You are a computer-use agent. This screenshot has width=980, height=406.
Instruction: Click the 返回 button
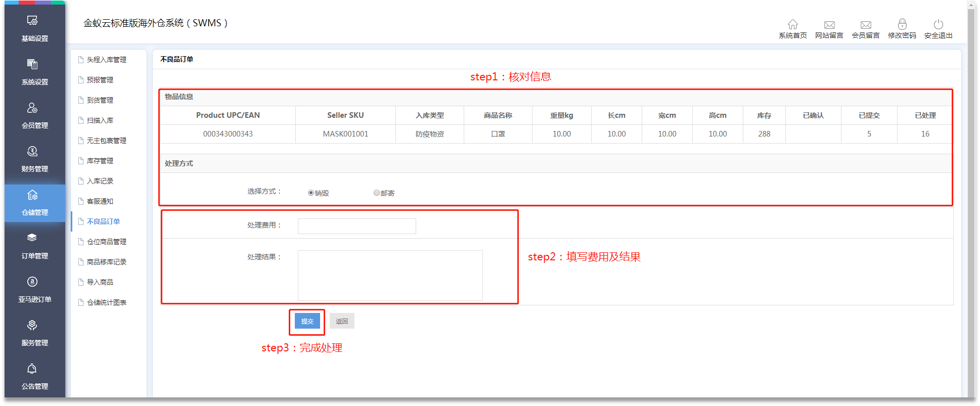point(342,322)
